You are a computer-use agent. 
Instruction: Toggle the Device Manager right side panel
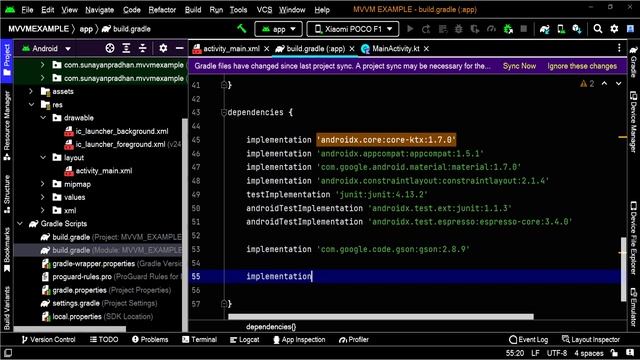(x=633, y=122)
